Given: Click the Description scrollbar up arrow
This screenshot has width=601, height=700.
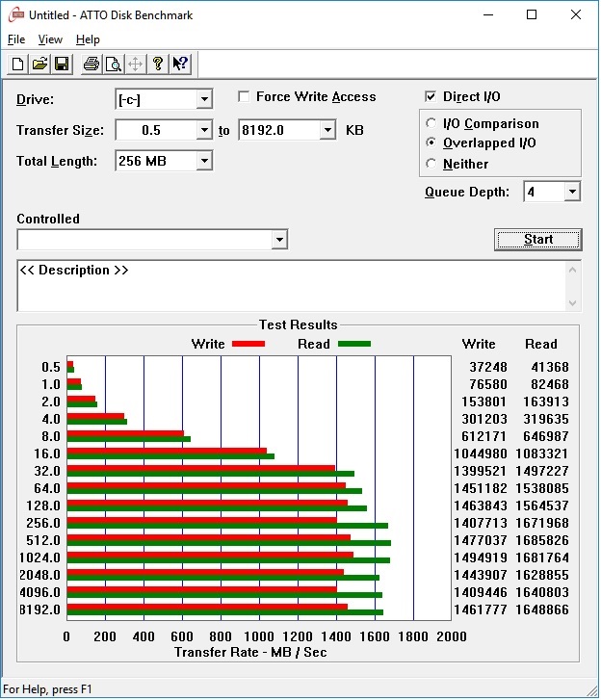Looking at the screenshot, I should tap(573, 270).
